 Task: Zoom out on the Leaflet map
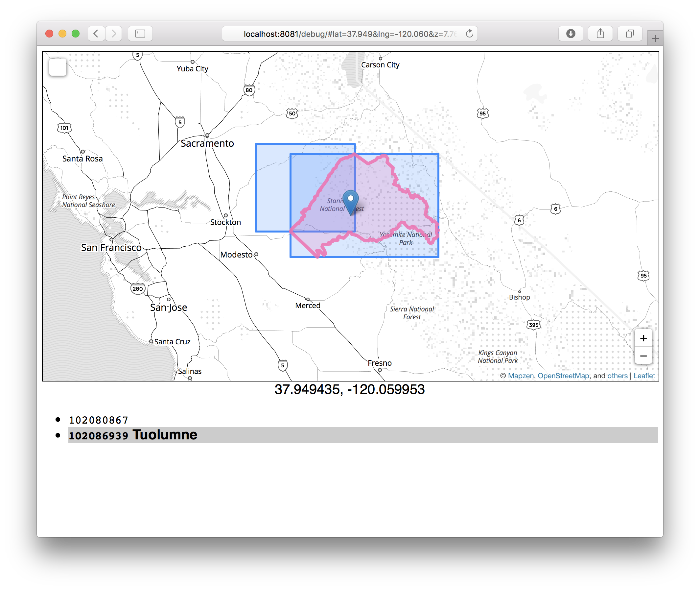tap(643, 356)
